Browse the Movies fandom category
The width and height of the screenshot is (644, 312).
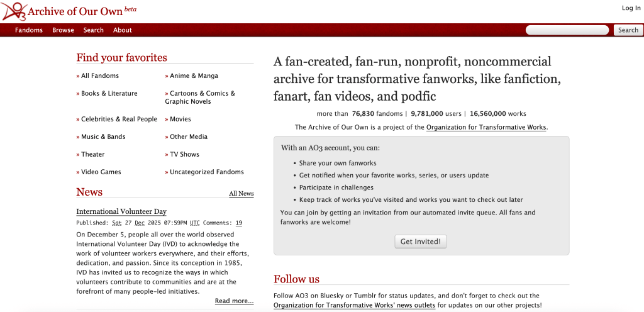tap(180, 120)
